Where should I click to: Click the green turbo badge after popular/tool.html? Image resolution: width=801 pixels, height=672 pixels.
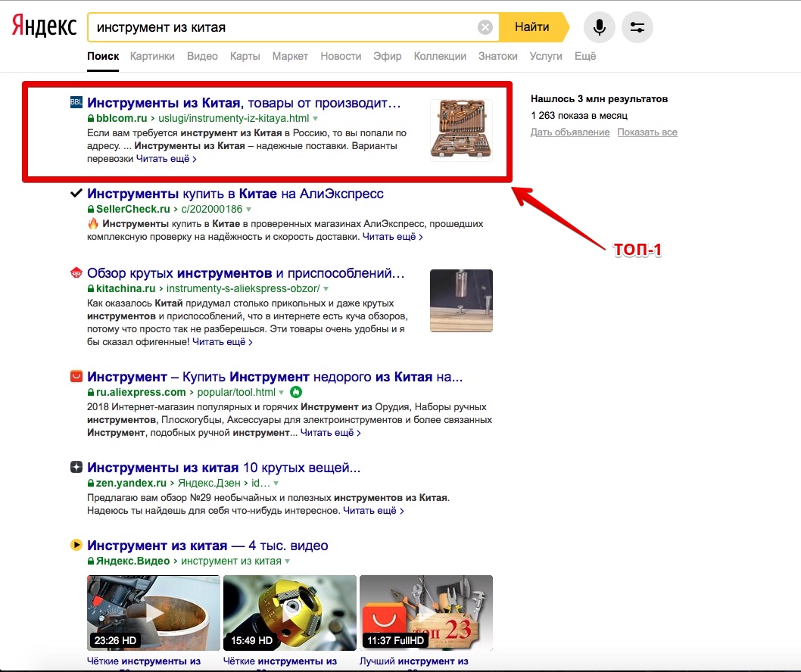296,392
